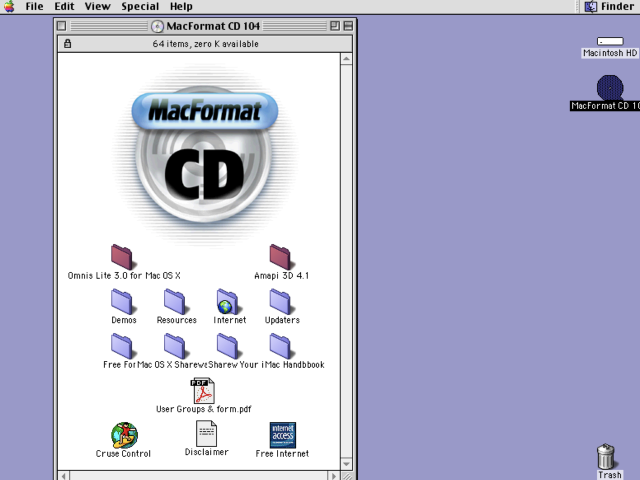Click the vertical scrollbar down arrow

point(346,464)
